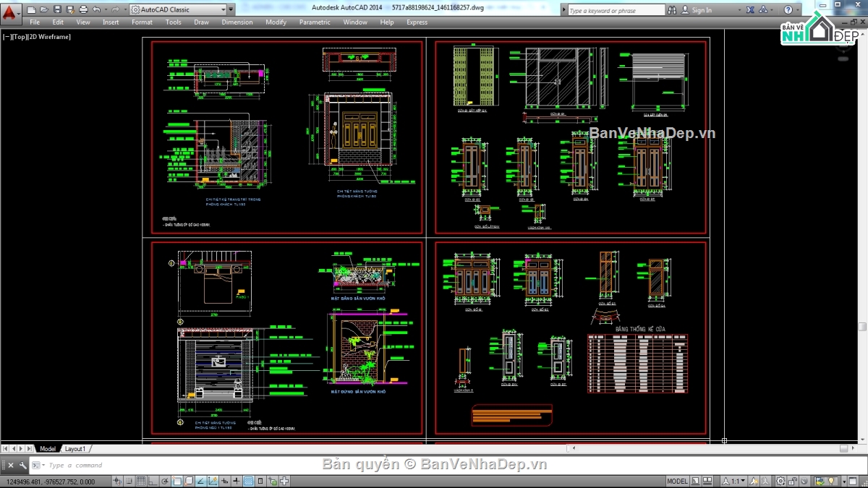Open the Dimension menu
The image size is (868, 488).
pos(237,22)
